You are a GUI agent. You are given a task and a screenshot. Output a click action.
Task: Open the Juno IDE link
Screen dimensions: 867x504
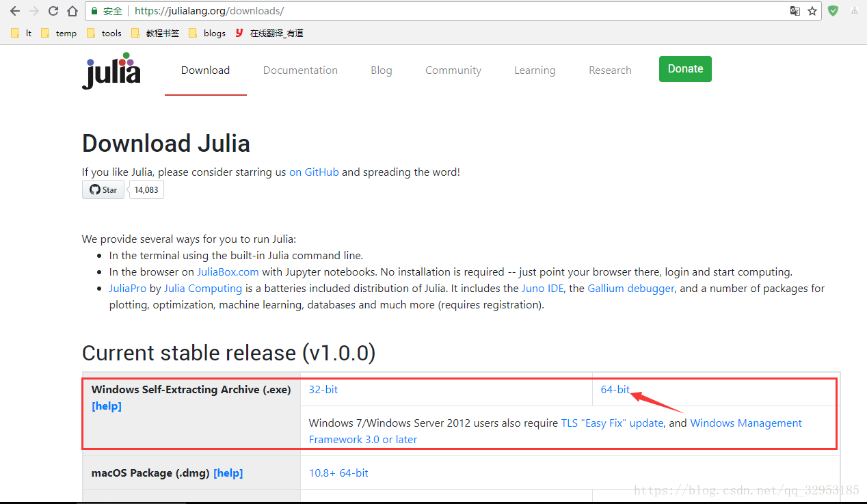coord(542,289)
